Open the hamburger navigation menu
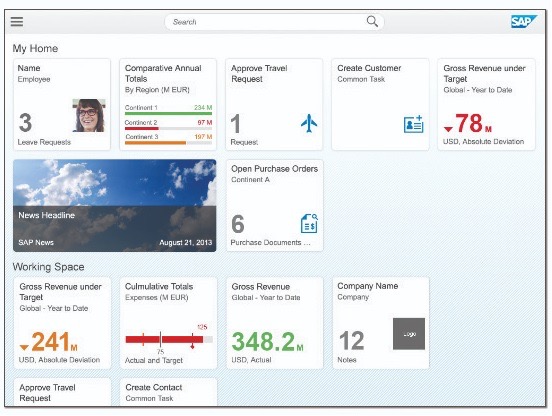 17,22
